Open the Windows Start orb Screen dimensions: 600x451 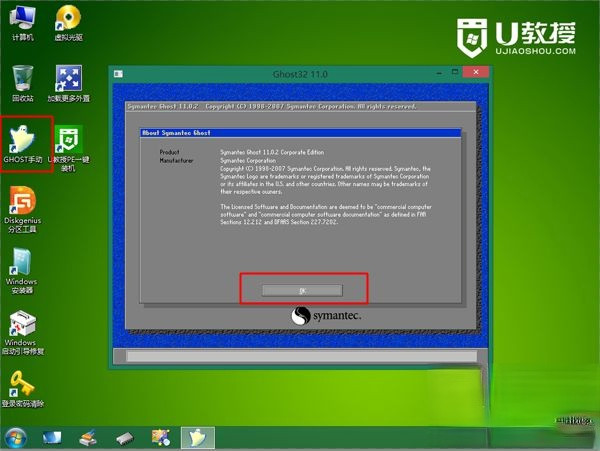[16, 438]
